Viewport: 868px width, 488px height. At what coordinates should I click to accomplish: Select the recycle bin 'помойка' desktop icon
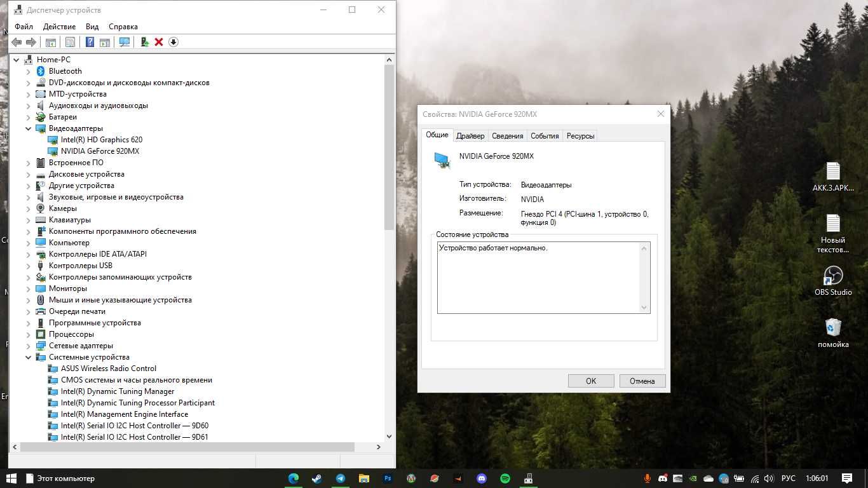click(833, 334)
